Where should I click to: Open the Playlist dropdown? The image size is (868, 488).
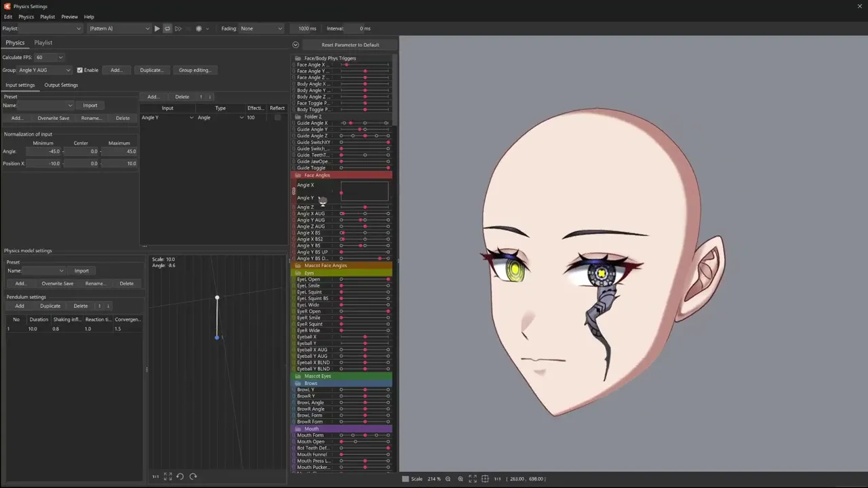51,28
